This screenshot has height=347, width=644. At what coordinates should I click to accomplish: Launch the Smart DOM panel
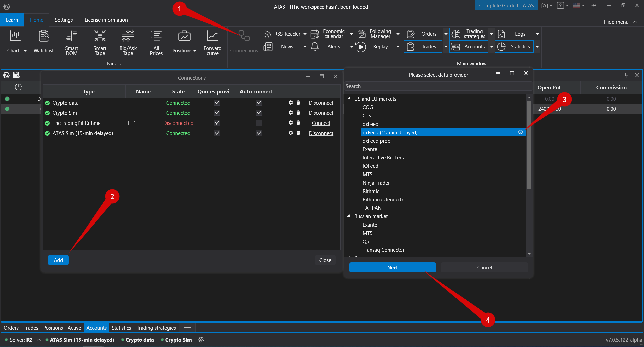71,42
